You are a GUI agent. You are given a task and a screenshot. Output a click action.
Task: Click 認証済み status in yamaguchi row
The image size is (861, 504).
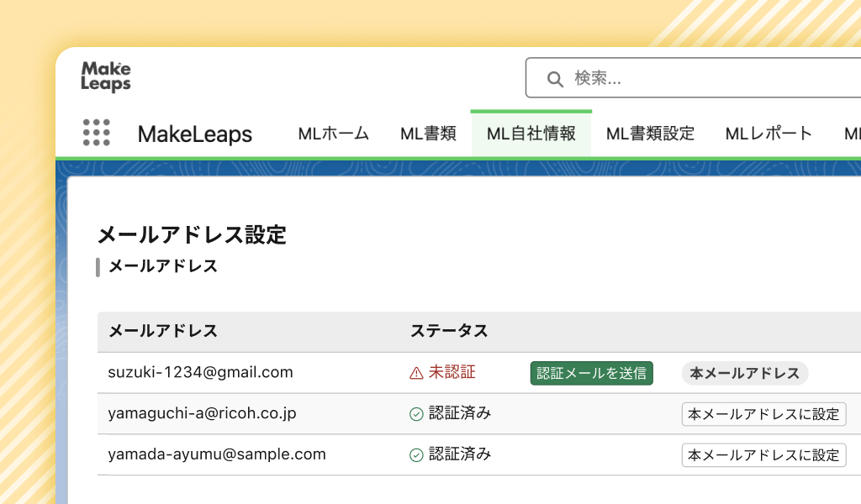460,413
